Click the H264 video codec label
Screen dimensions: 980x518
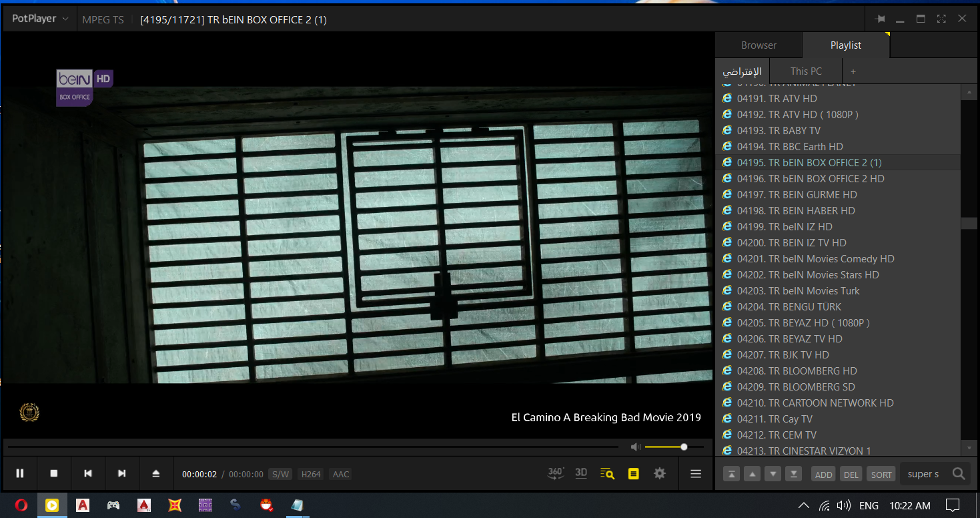coord(311,474)
